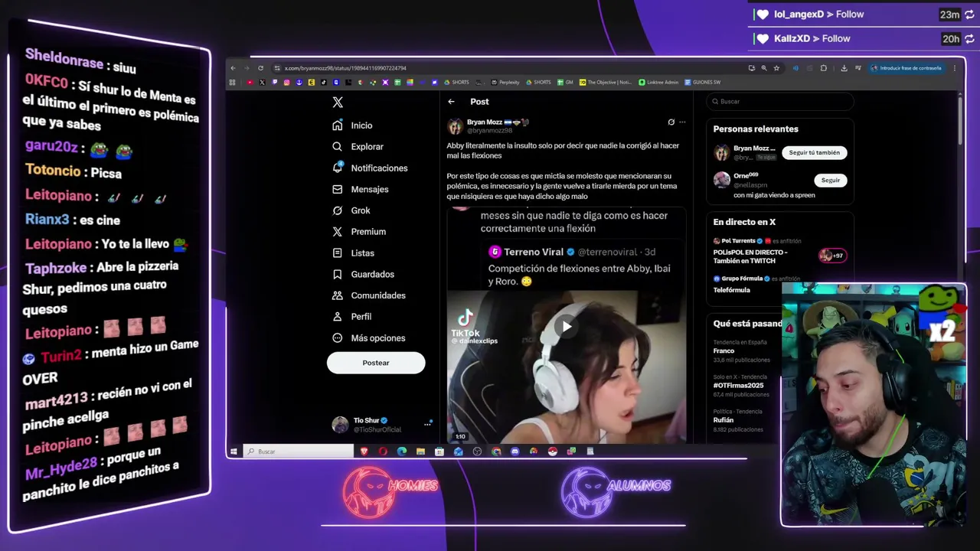Viewport: 980px width, 551px height.
Task: Open OBS Studio from taskbar
Action: (x=477, y=452)
